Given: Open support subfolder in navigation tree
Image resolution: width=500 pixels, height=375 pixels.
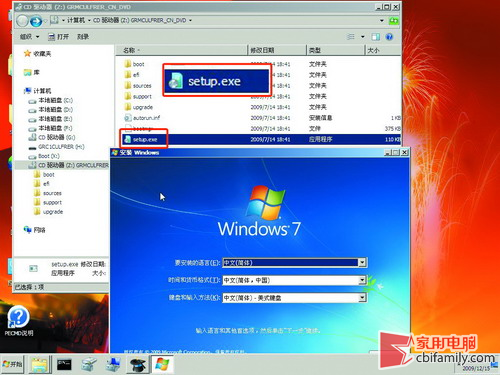Looking at the screenshot, I should (x=48, y=202).
